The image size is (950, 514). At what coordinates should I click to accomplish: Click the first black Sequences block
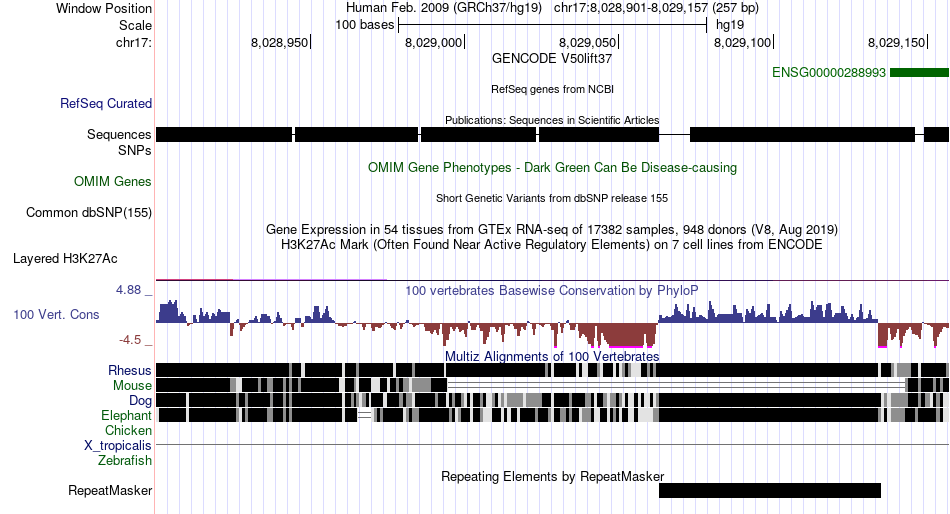click(224, 135)
